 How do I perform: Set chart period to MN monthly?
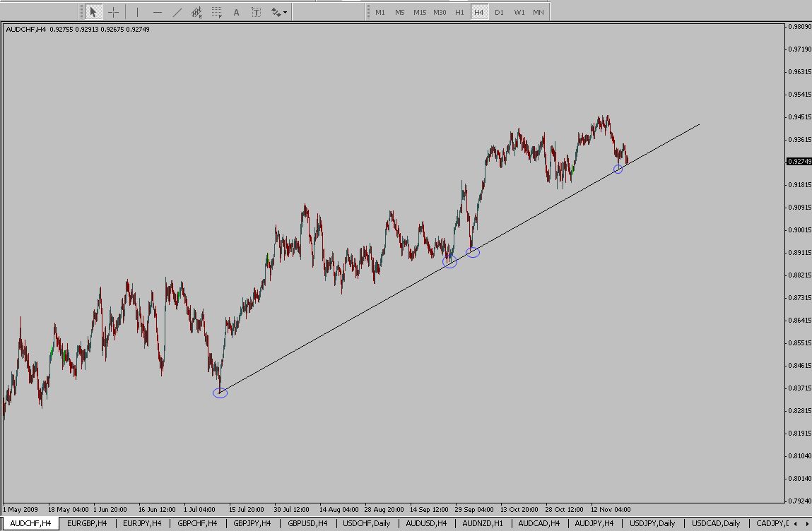[539, 12]
